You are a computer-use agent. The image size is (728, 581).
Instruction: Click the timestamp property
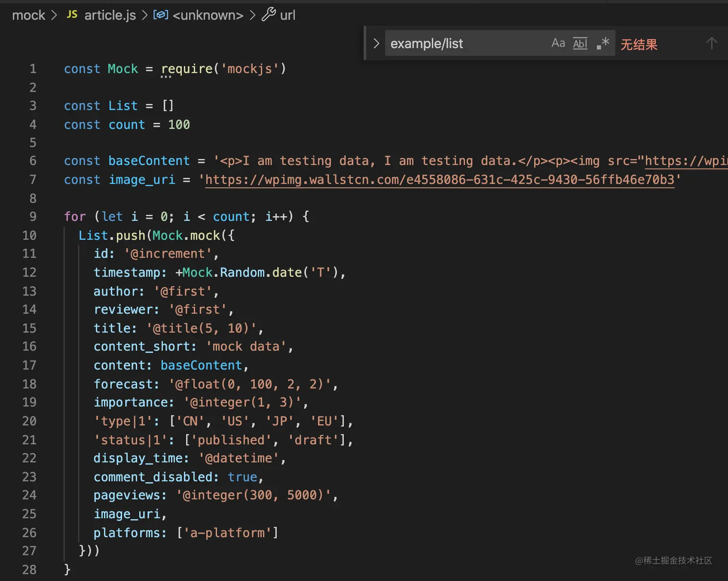(x=127, y=272)
